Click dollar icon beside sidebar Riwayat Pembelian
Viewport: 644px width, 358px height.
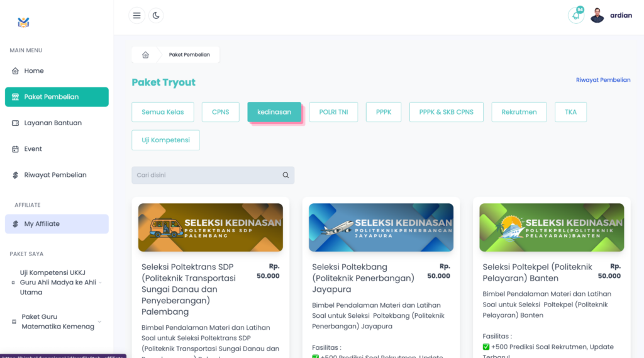point(15,175)
